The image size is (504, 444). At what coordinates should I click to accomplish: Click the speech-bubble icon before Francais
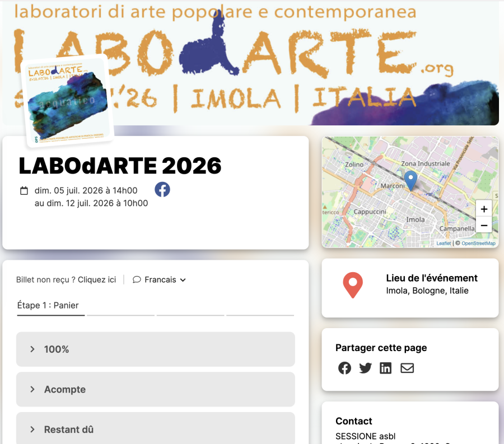(x=136, y=279)
